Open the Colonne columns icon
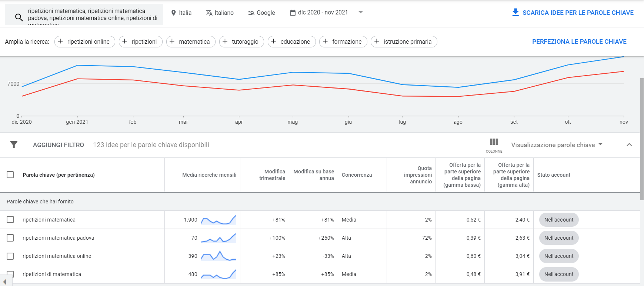 (494, 145)
